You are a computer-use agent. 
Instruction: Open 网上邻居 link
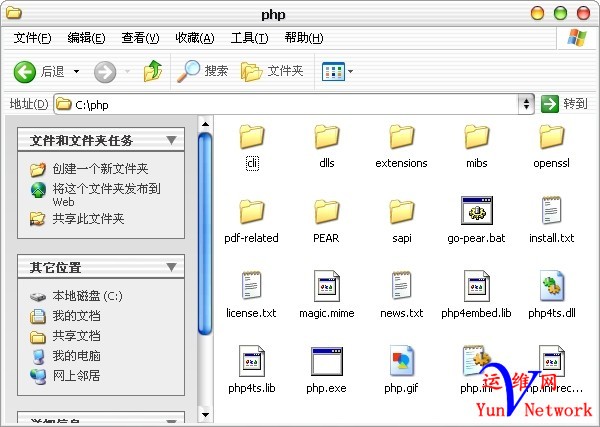77,375
